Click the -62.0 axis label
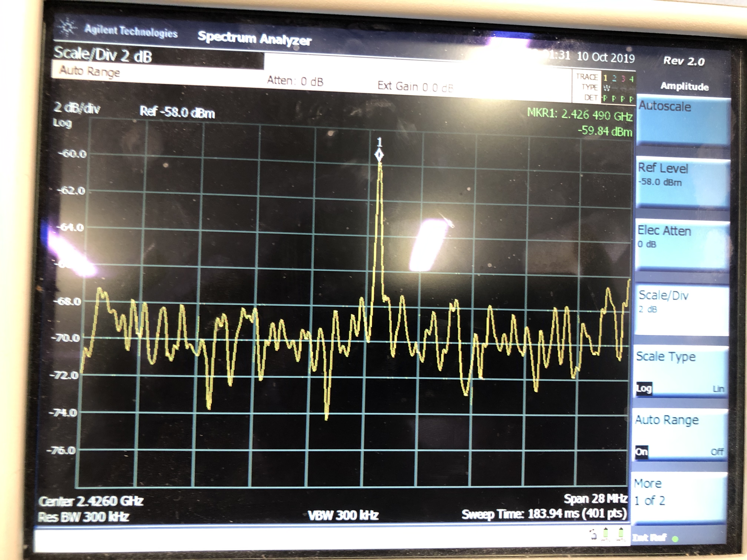 click(71, 191)
